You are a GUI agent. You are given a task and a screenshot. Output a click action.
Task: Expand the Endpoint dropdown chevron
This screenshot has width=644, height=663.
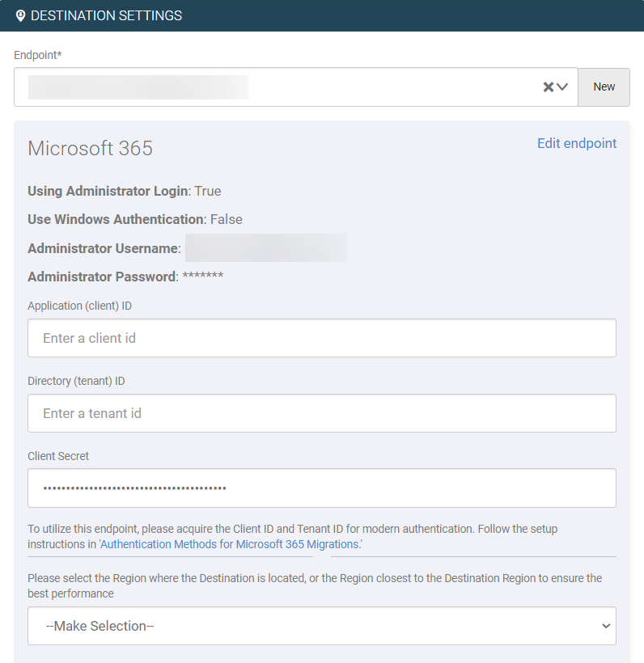[x=563, y=87]
